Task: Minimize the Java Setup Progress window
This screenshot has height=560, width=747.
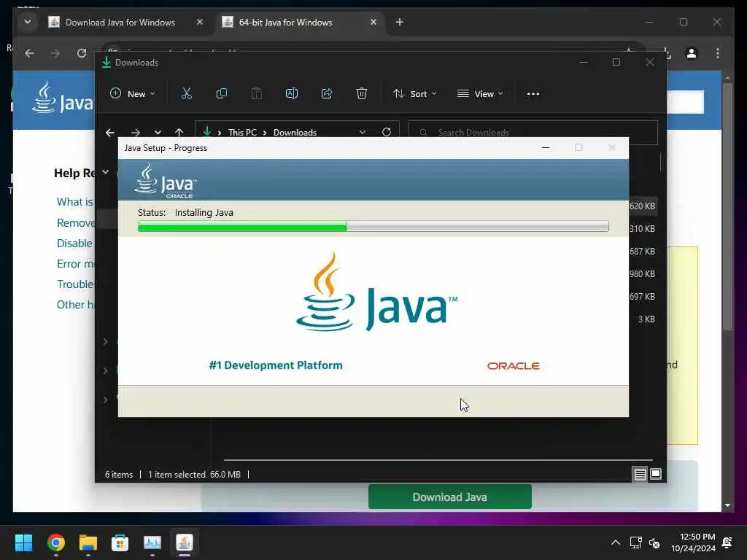Action: 546,148
